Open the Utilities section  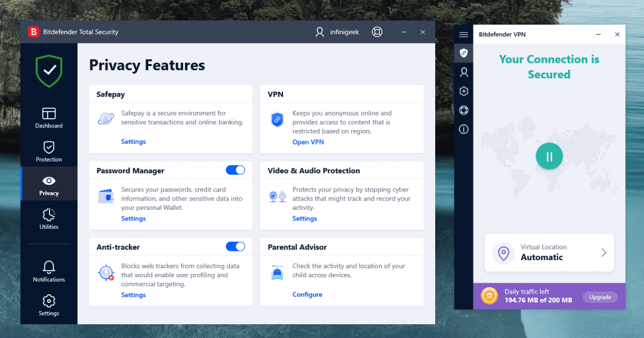48,219
